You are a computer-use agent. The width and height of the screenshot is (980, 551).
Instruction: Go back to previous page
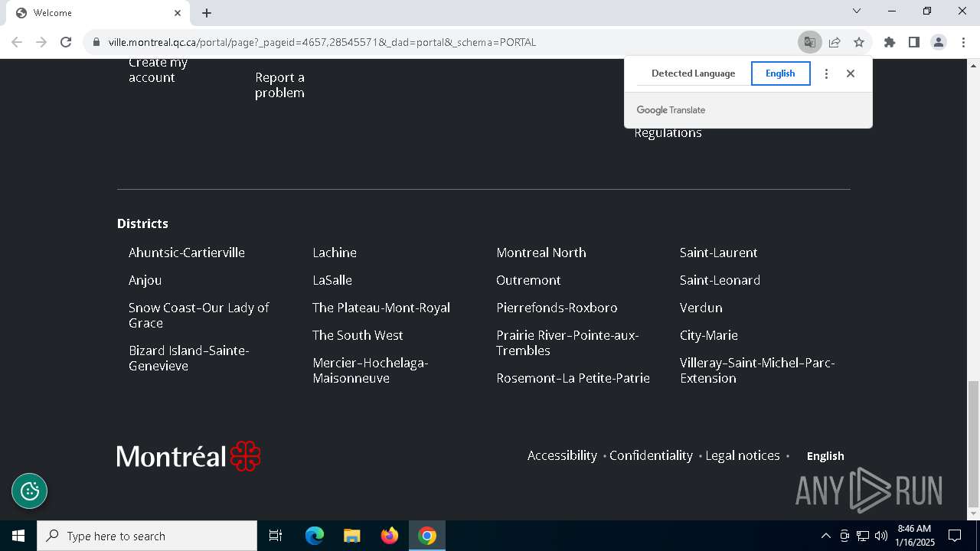[x=17, y=42]
